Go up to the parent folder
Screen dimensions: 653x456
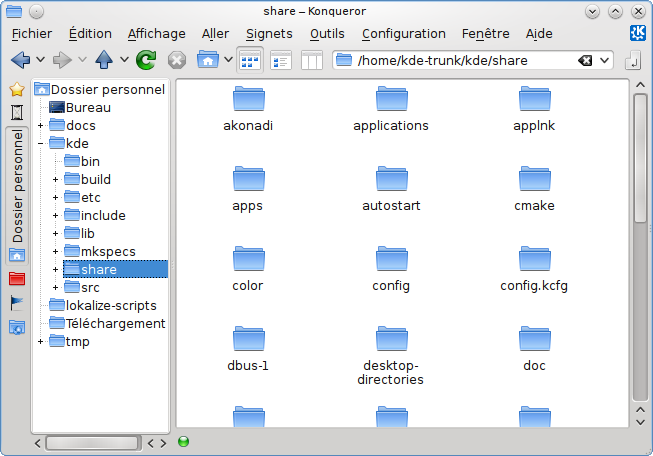click(104, 60)
